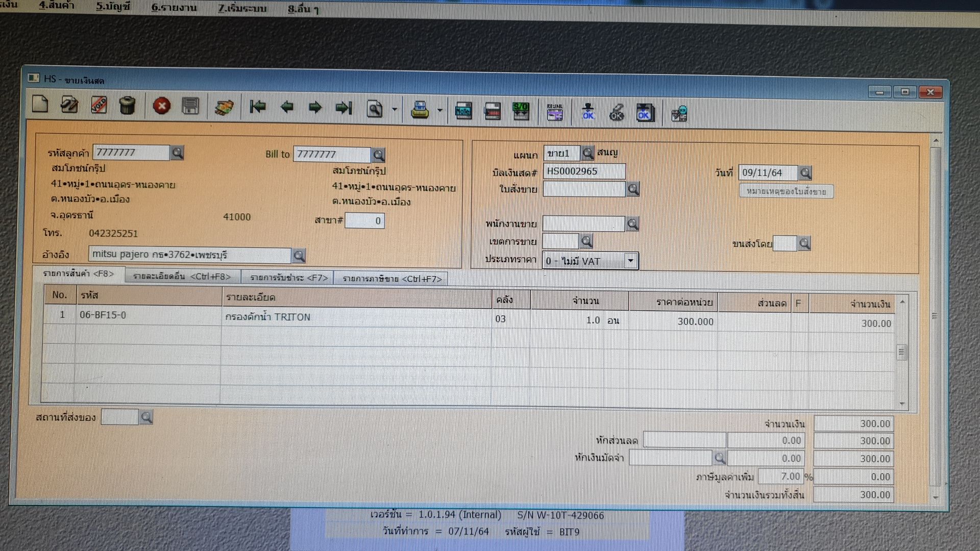Click the item table scroll down arrow
Screen dimensions: 980x551
[x=902, y=404]
